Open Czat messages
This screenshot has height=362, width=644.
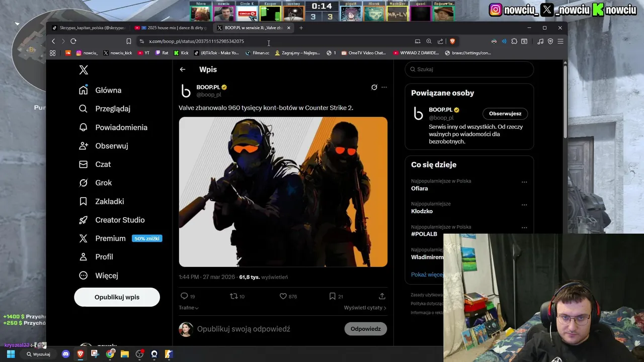pyautogui.click(x=95, y=164)
